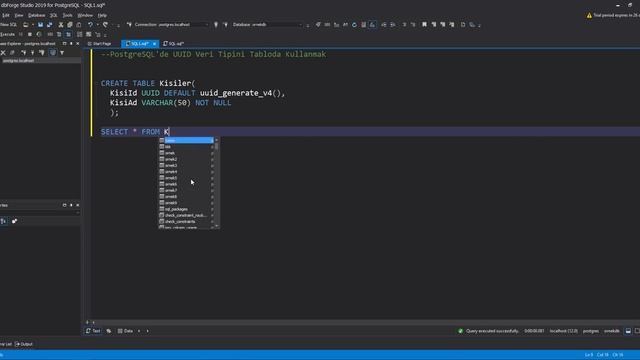Click the Save All icon

tap(49, 24)
